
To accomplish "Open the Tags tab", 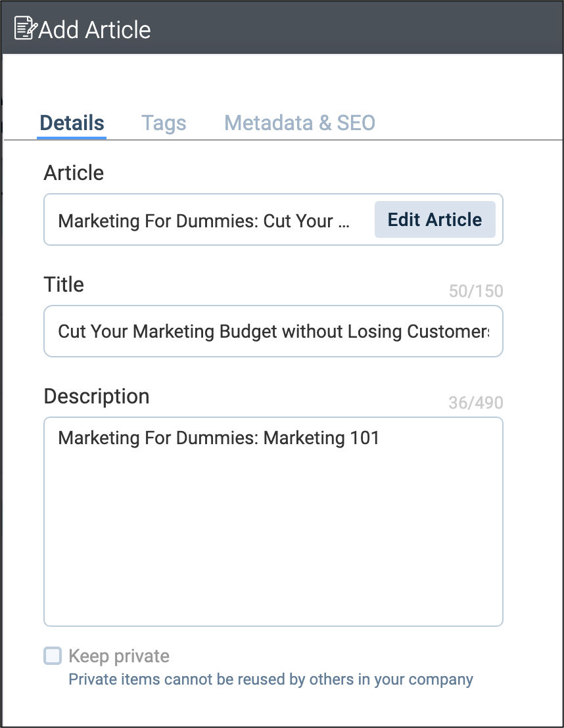I will pyautogui.click(x=164, y=123).
